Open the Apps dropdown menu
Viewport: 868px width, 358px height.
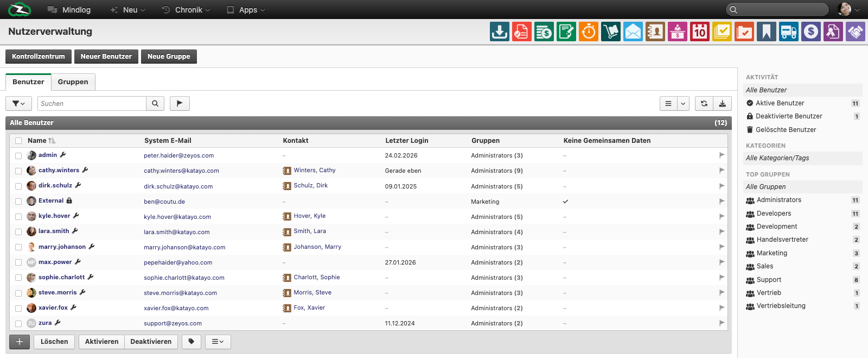point(246,10)
